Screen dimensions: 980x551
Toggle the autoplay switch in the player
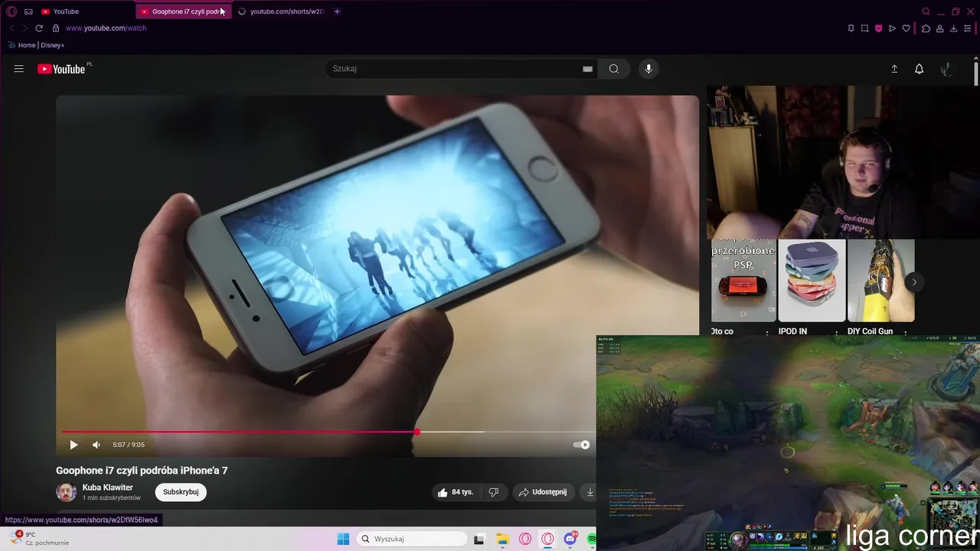point(581,445)
